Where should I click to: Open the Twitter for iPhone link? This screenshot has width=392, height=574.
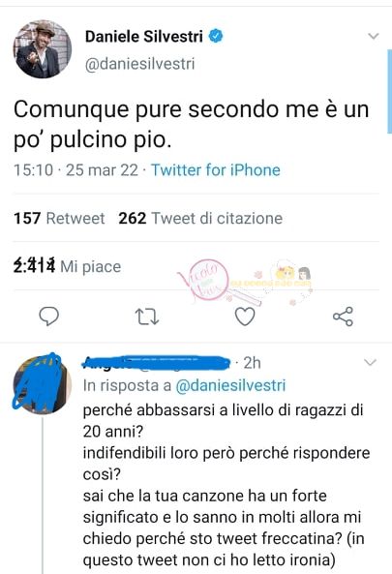click(216, 170)
